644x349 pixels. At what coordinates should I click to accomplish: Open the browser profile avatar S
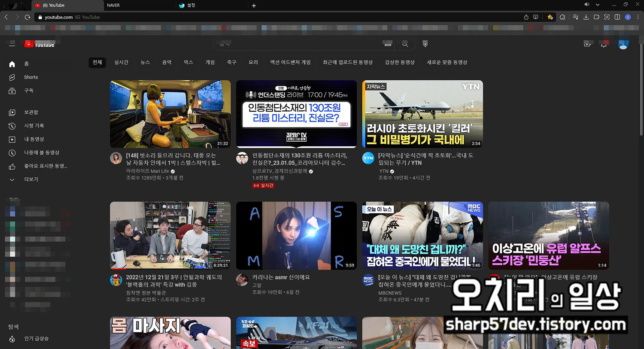[628, 17]
